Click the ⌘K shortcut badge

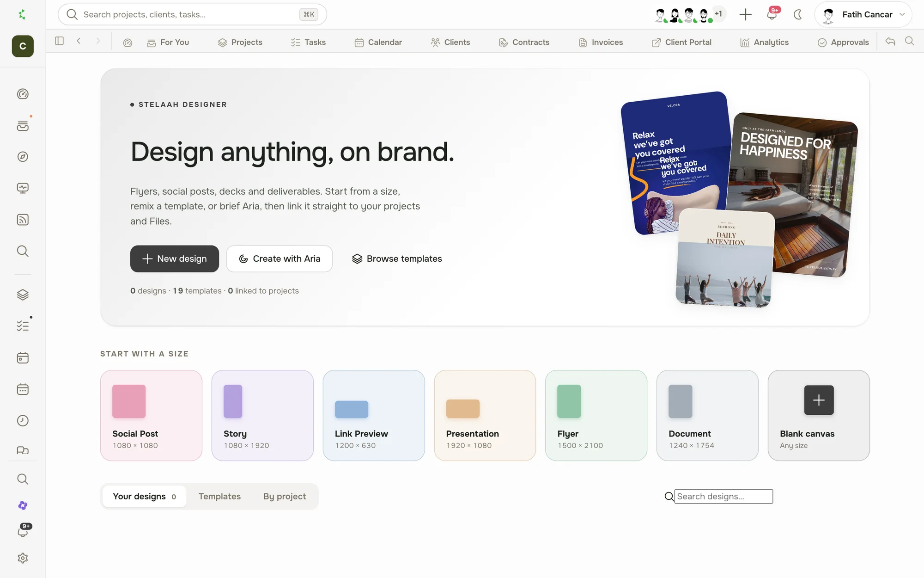[309, 14]
